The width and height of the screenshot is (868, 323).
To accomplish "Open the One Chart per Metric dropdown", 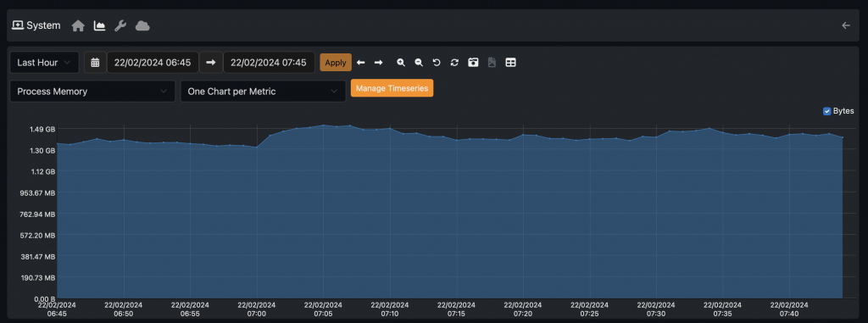I will tap(263, 92).
